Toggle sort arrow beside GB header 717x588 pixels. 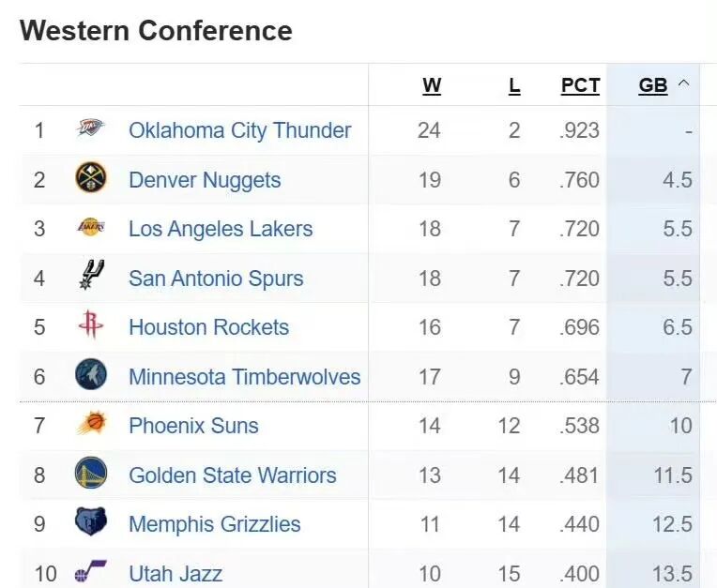[x=683, y=84]
